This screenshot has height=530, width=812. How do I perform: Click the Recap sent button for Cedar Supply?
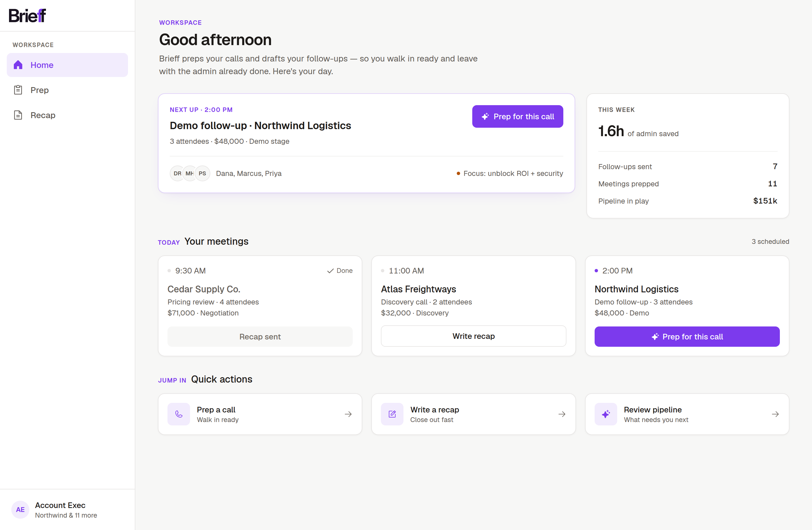(260, 337)
